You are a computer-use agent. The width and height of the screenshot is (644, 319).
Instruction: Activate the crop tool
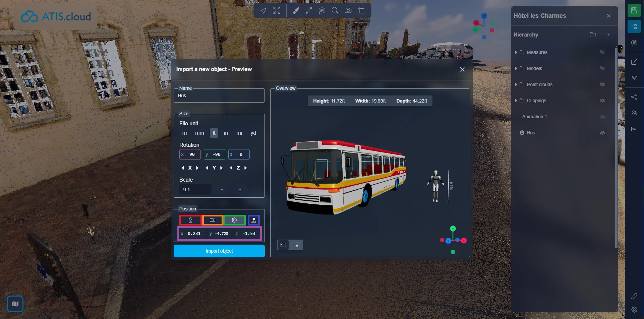coord(361,10)
